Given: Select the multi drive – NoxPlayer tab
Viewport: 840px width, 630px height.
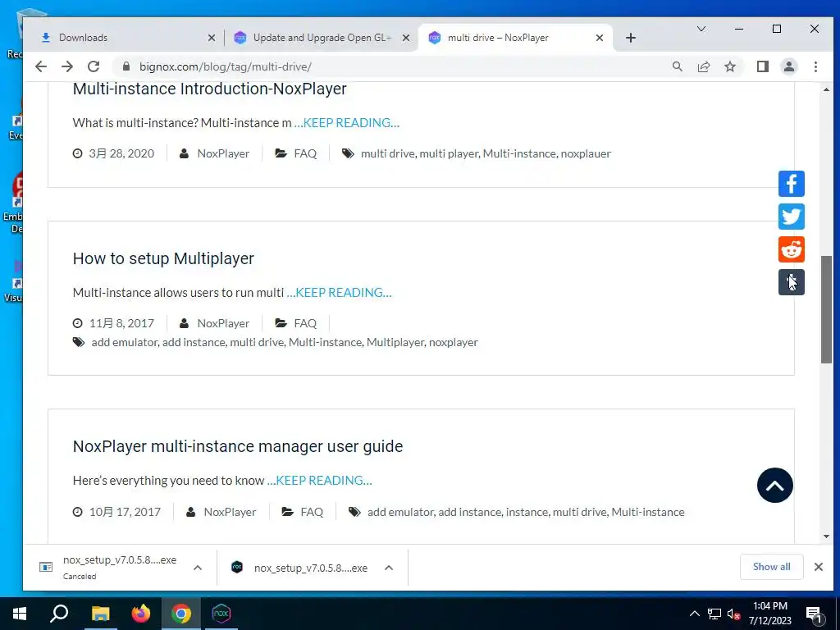Looking at the screenshot, I should pos(514,38).
